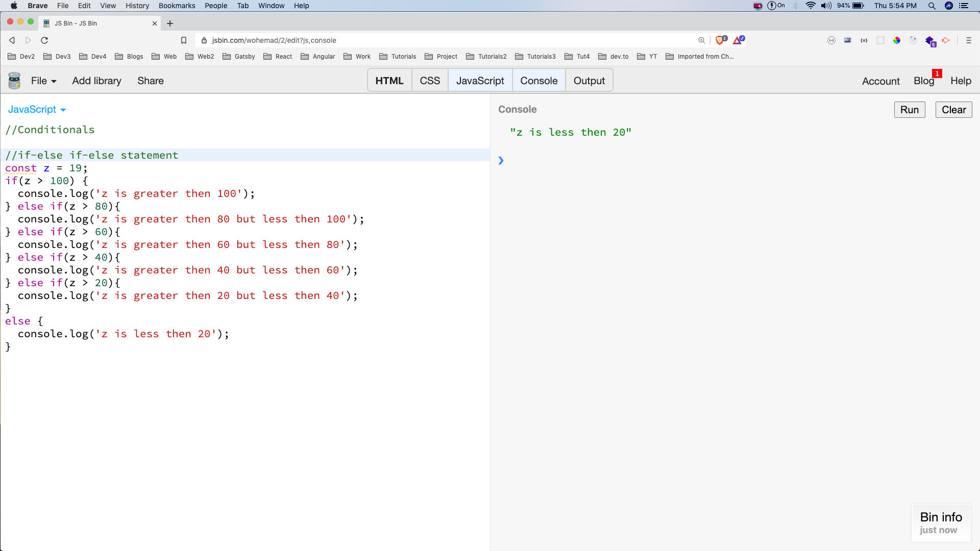The height and width of the screenshot is (551, 980).
Task: Open the Blogs bookmarks folder
Action: point(129,57)
